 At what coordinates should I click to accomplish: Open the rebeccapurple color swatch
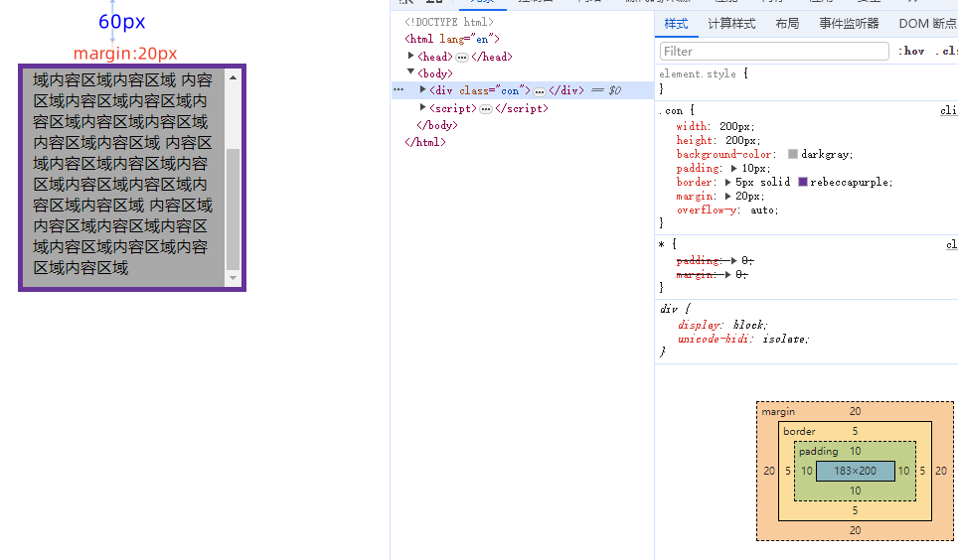[803, 182]
